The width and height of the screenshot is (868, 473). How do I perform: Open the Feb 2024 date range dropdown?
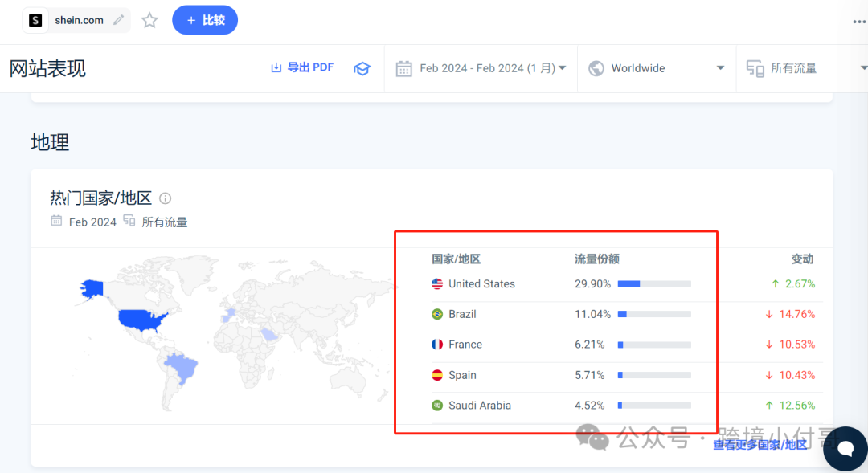point(481,67)
